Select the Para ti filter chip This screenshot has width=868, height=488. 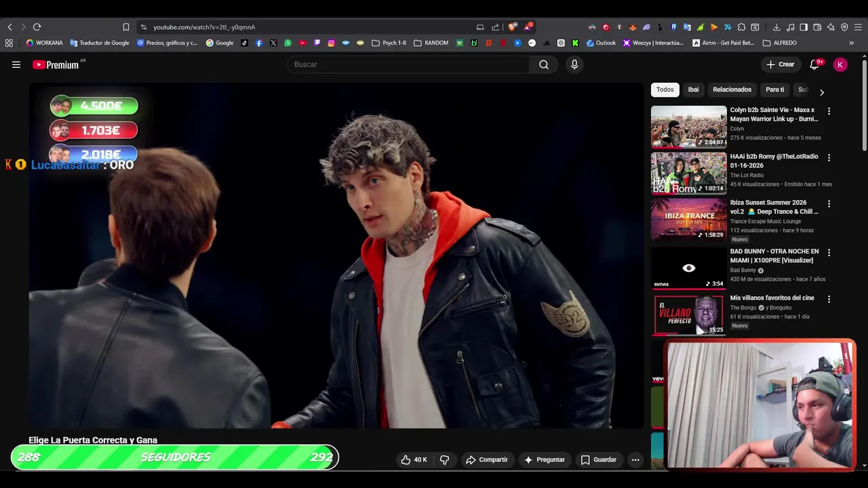[x=775, y=89]
